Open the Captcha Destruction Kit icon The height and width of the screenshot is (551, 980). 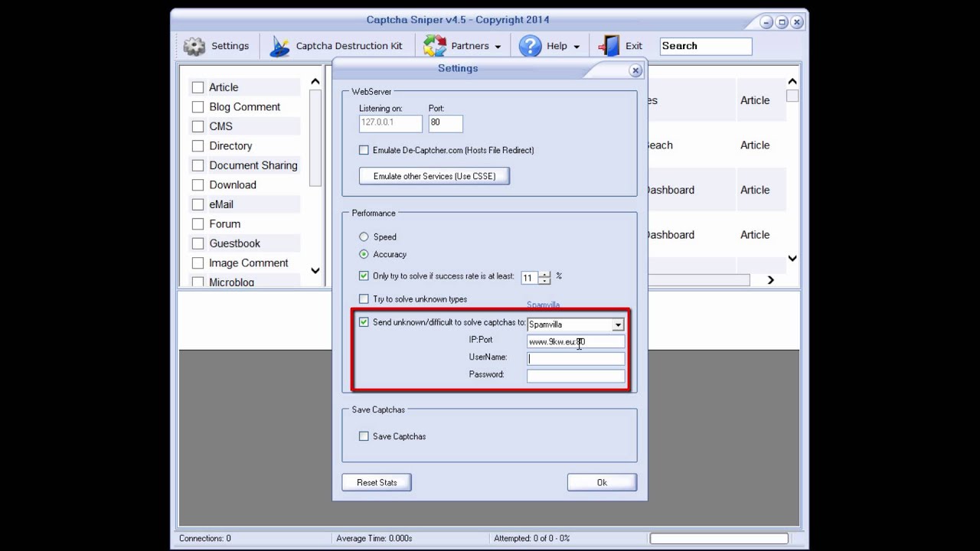click(279, 46)
